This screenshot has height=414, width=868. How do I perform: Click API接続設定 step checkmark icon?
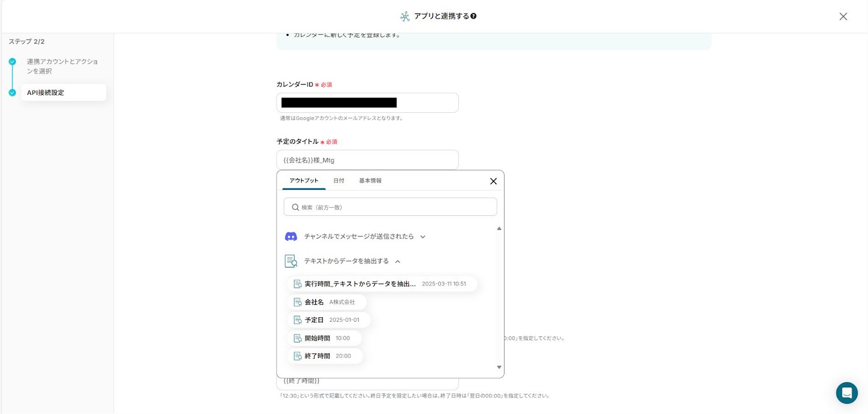12,93
